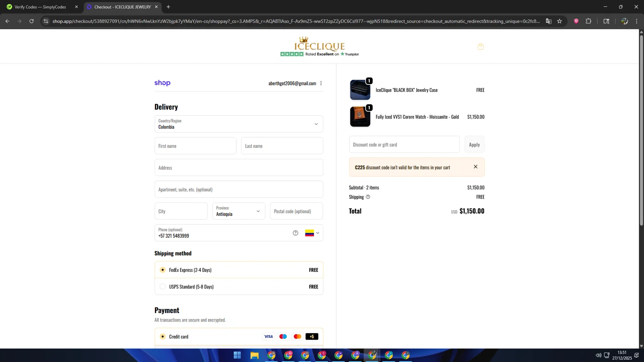The width and height of the screenshot is (644, 362).
Task: Click the Apartment, suite field
Action: 239,190
